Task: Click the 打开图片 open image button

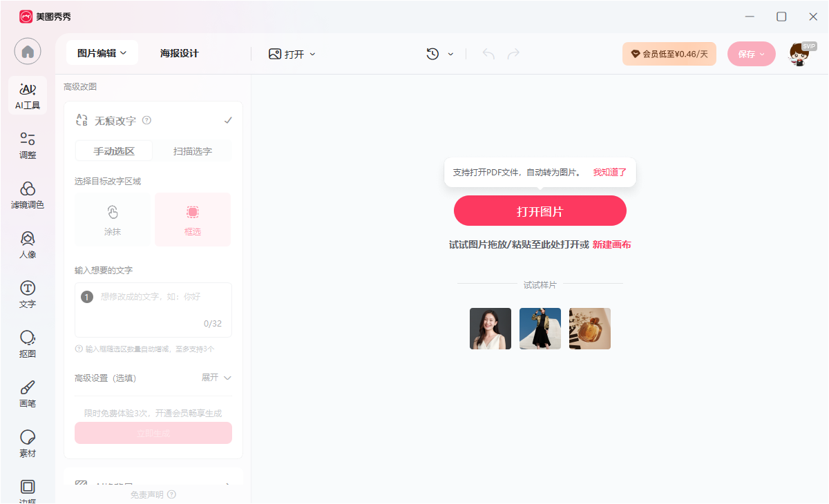Action: click(x=540, y=211)
